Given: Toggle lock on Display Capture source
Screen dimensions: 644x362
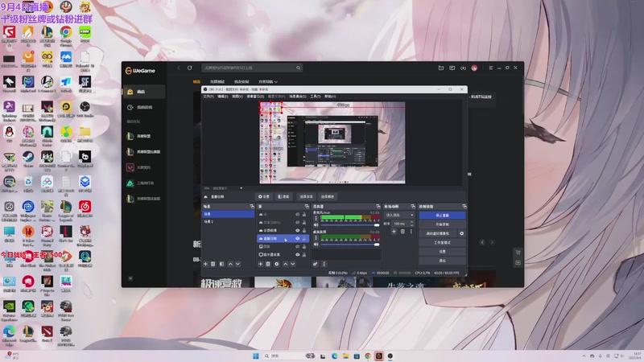Looking at the screenshot, I should tap(304, 254).
